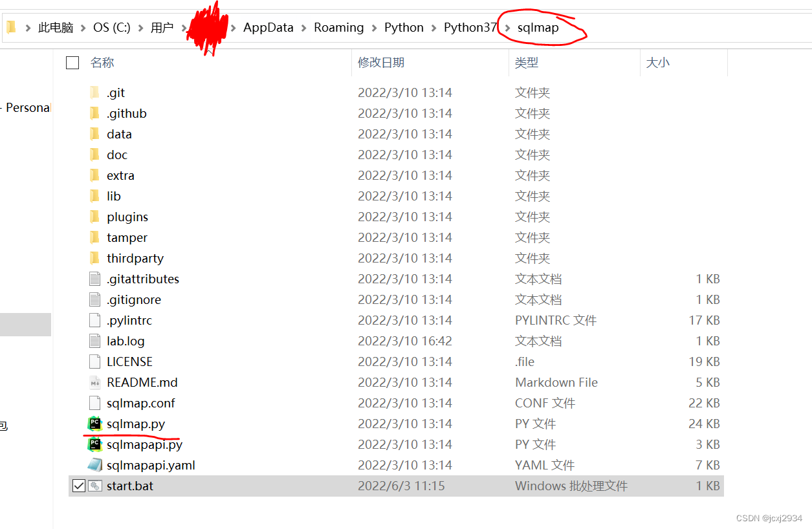Click the lab.log text document icon
The height and width of the screenshot is (529, 812).
point(94,341)
